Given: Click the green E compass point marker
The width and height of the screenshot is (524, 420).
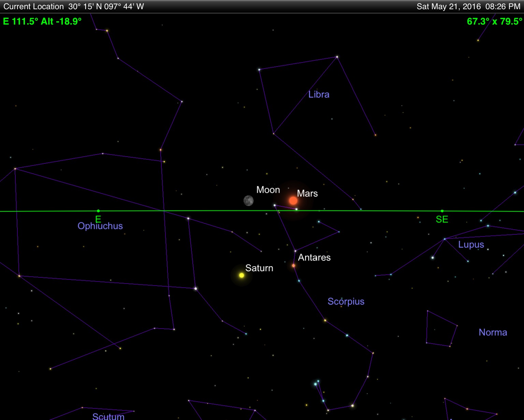Looking at the screenshot, I should click(98, 211).
